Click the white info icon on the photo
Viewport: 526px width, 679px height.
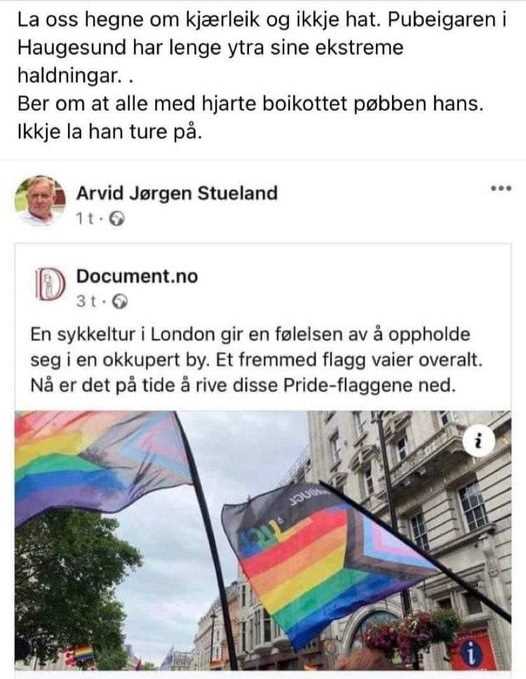(x=478, y=441)
